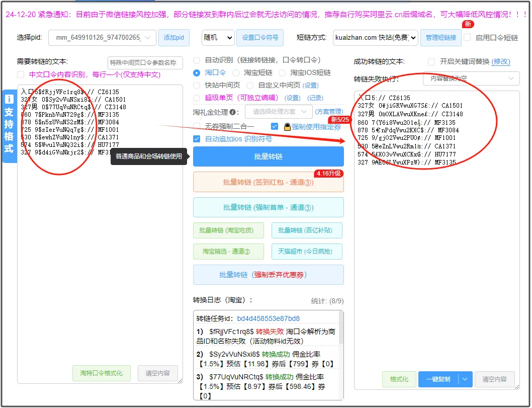Select the 超级单页 radio option
The height and width of the screenshot is (408, 532).
(x=197, y=98)
